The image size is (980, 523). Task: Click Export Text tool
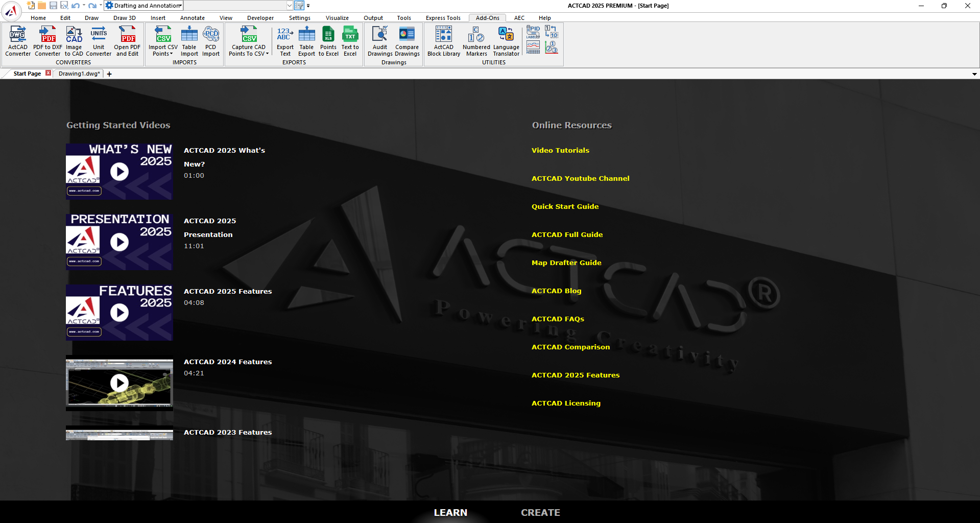[x=285, y=41]
